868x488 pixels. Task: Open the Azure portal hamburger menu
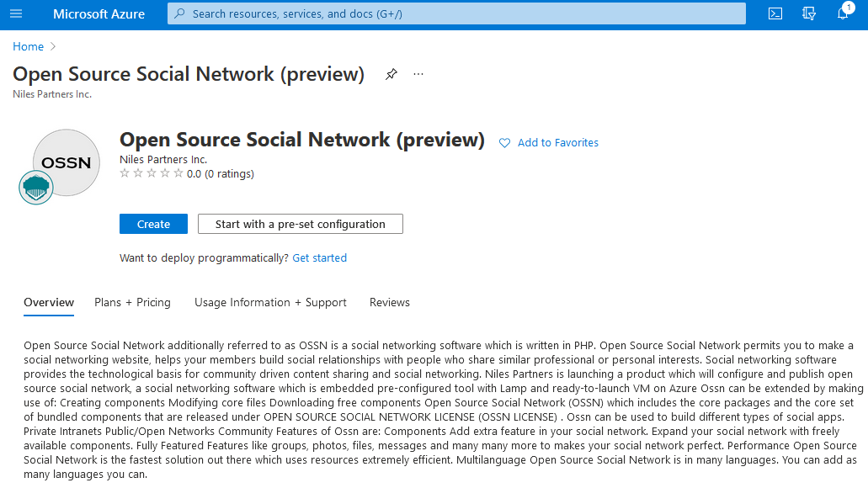point(16,13)
